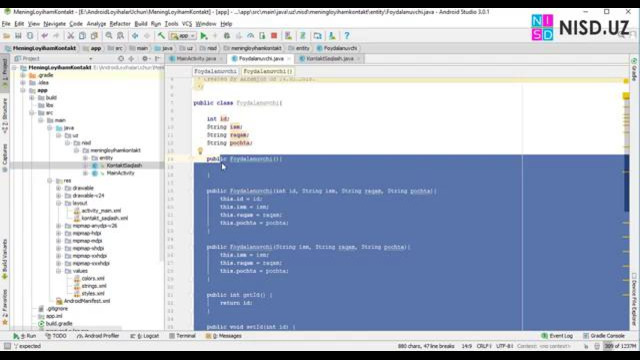Click the Debug app bug icon
640x360 pixels.
click(227, 36)
